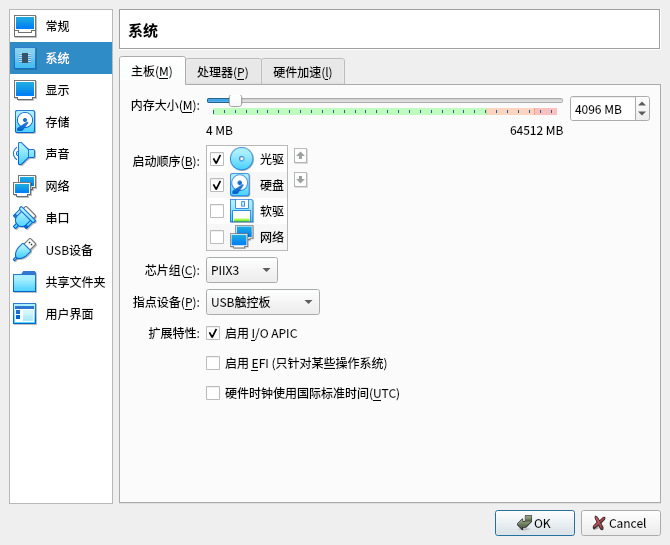Select 共享文件夹 label in the sidebar
Viewport: 670px width, 545px height.
click(75, 282)
